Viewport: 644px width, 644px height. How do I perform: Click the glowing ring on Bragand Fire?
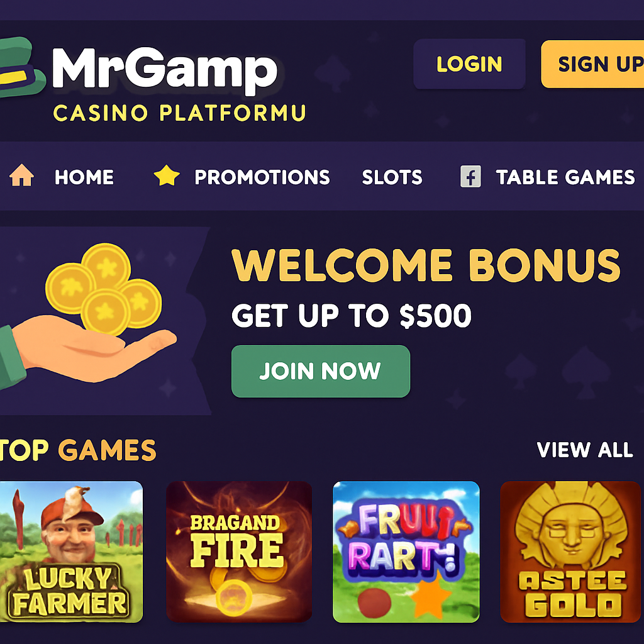233,596
